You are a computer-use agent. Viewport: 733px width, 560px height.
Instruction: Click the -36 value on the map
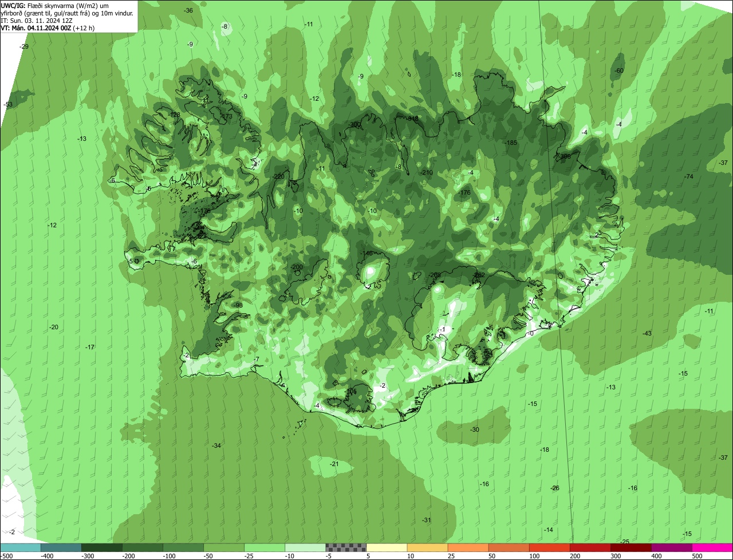click(188, 11)
